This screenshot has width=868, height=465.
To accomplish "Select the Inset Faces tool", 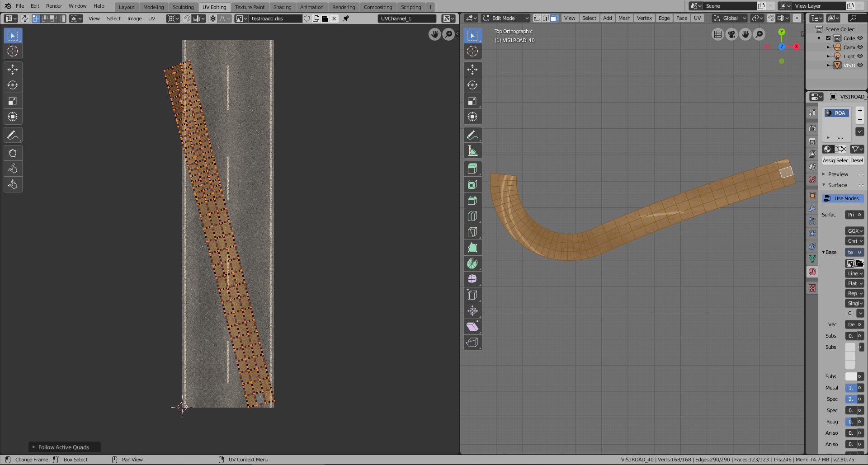I will [472, 184].
